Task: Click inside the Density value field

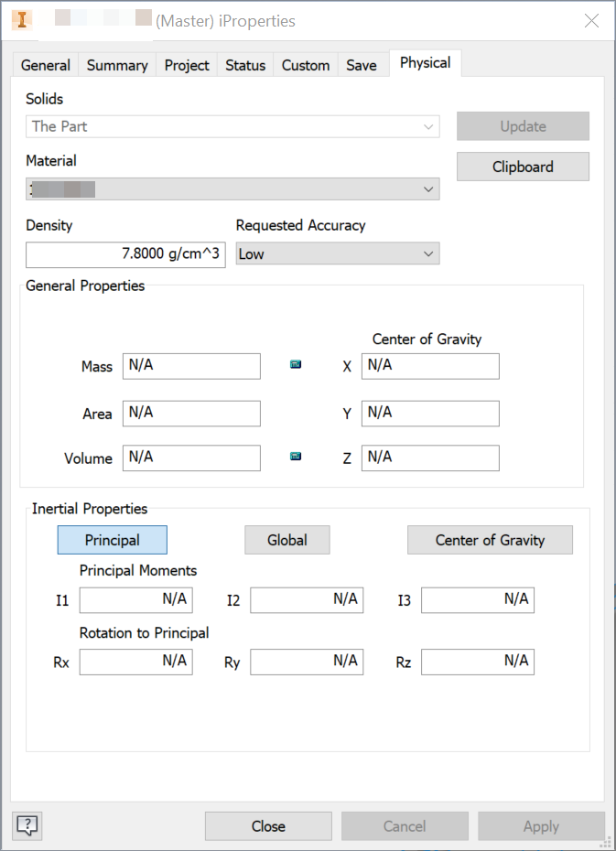Action: 124,253
